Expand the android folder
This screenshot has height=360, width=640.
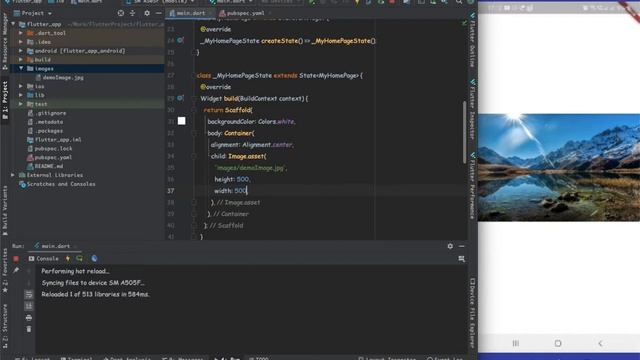click(21, 51)
